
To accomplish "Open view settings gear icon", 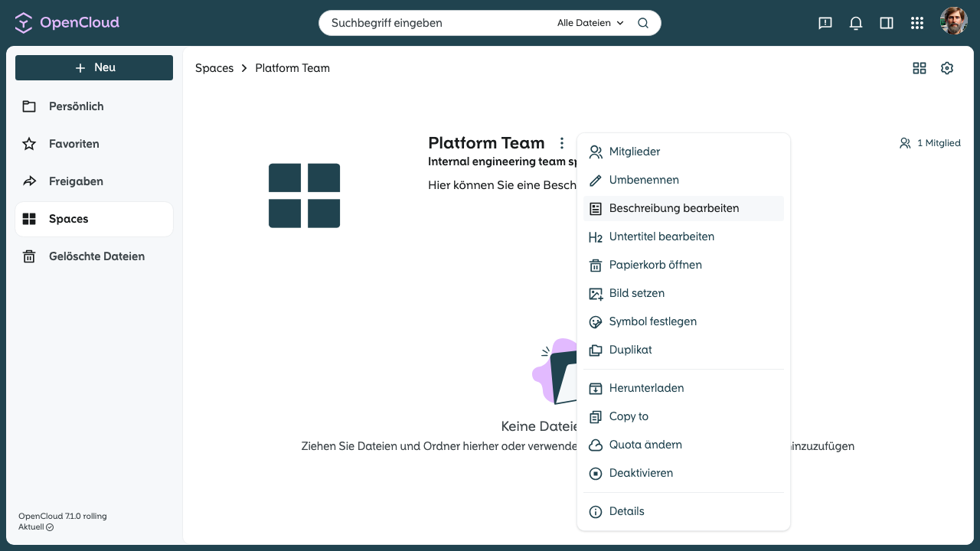I will 947,68.
